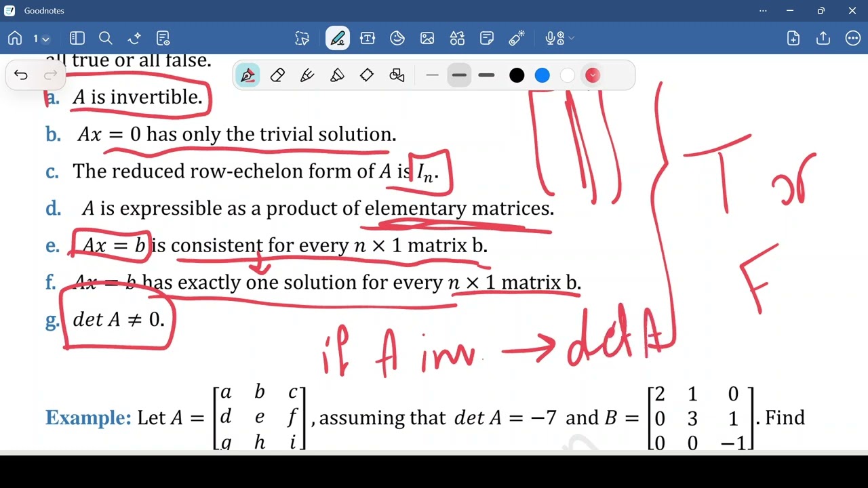Select the Pen writing tool in top bar
868x488 pixels.
pyautogui.click(x=338, y=39)
